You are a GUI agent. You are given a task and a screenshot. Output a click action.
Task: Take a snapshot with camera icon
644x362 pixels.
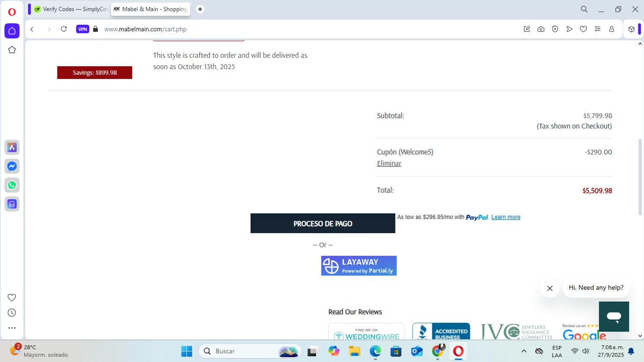point(541,29)
